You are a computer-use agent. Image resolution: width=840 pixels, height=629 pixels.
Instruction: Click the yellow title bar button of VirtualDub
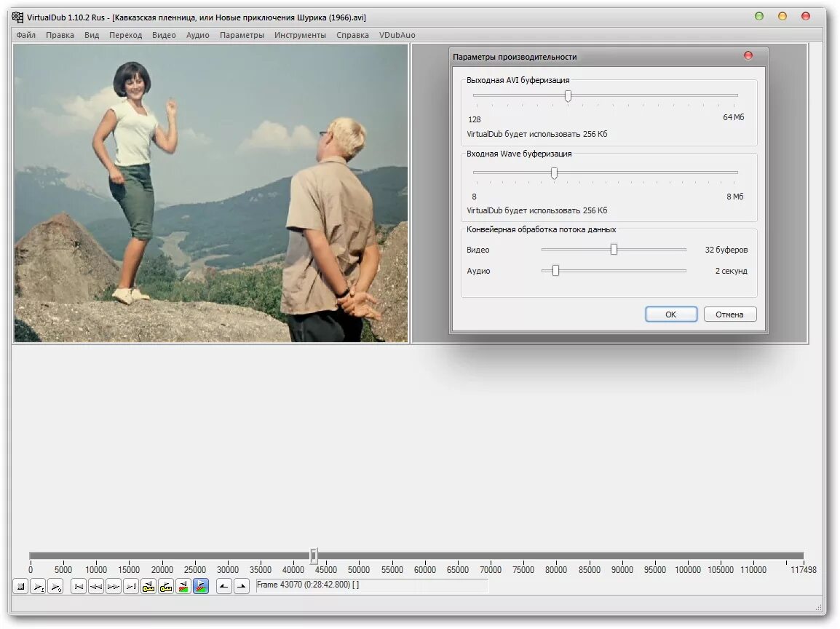tap(782, 16)
